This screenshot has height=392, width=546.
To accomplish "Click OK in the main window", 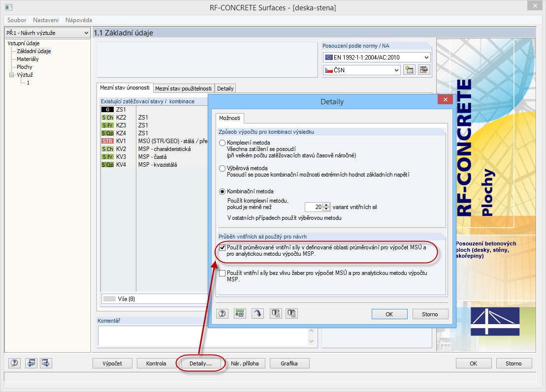I will click(x=474, y=363).
